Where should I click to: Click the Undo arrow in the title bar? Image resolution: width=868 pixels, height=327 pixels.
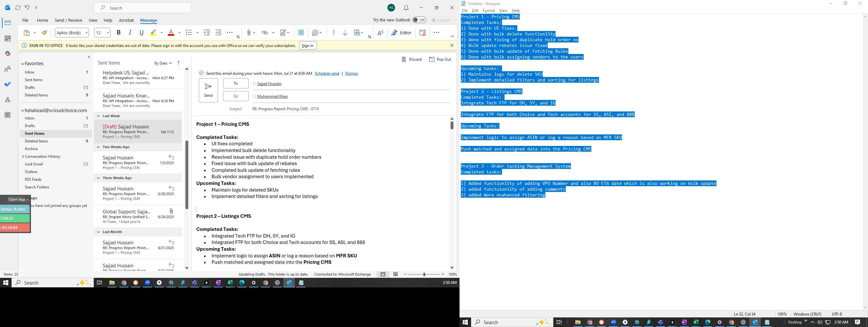pos(27,7)
